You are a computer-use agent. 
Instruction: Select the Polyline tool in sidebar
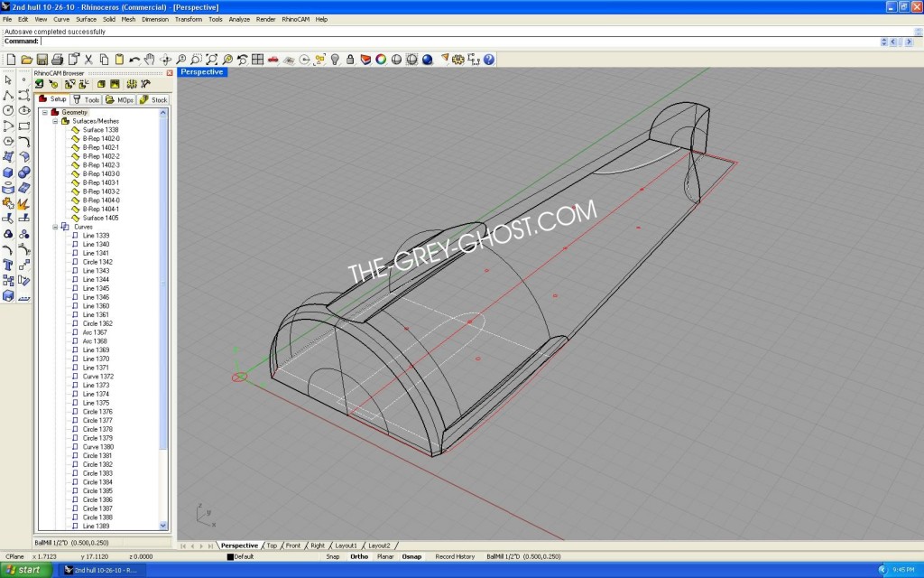pyautogui.click(x=8, y=95)
